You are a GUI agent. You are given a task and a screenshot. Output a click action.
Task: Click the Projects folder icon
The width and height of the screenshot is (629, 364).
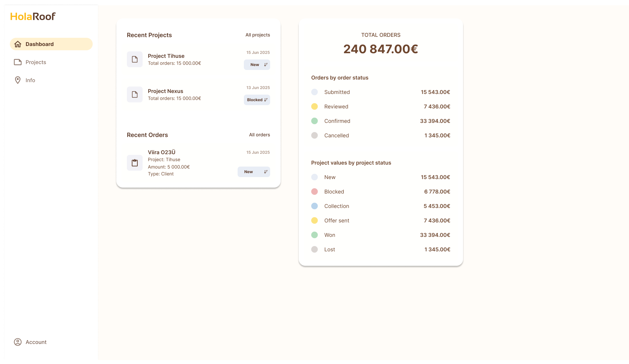pos(18,62)
